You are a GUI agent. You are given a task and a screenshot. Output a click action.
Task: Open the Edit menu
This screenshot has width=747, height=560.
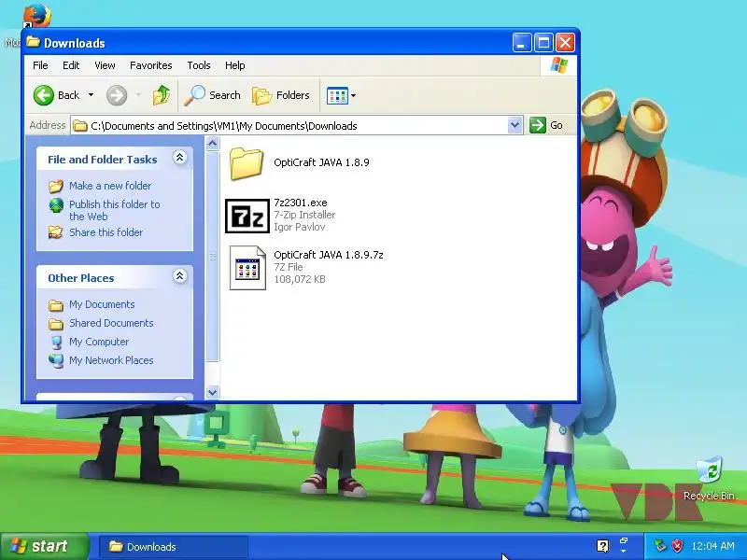click(x=71, y=65)
